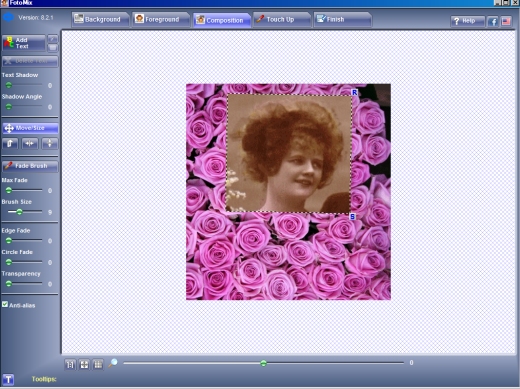Click the Add Text button

[x=24, y=43]
